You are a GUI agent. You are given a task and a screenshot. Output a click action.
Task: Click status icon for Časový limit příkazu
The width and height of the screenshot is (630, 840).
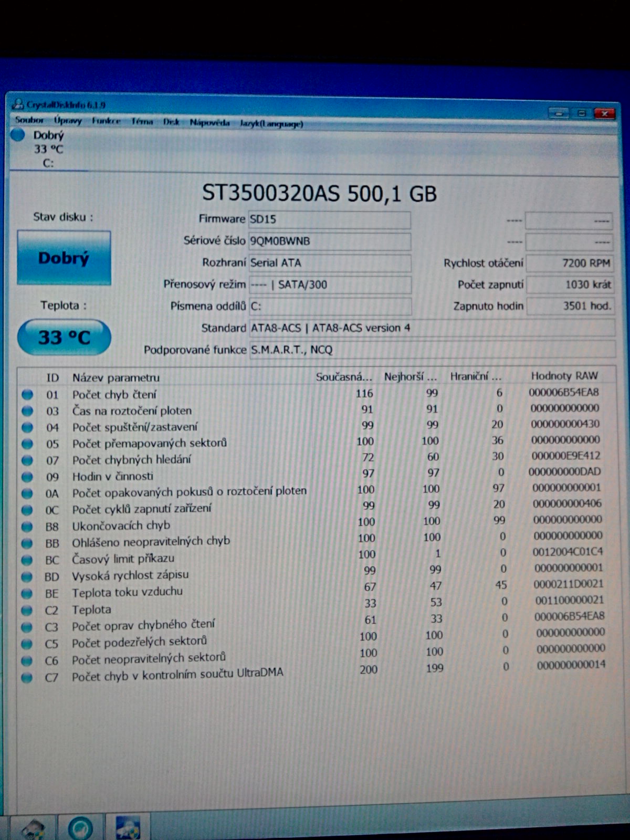27,560
